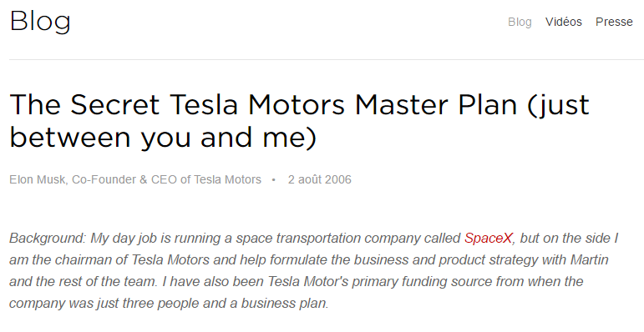Click 'three people and a business plan' text

[225, 304]
